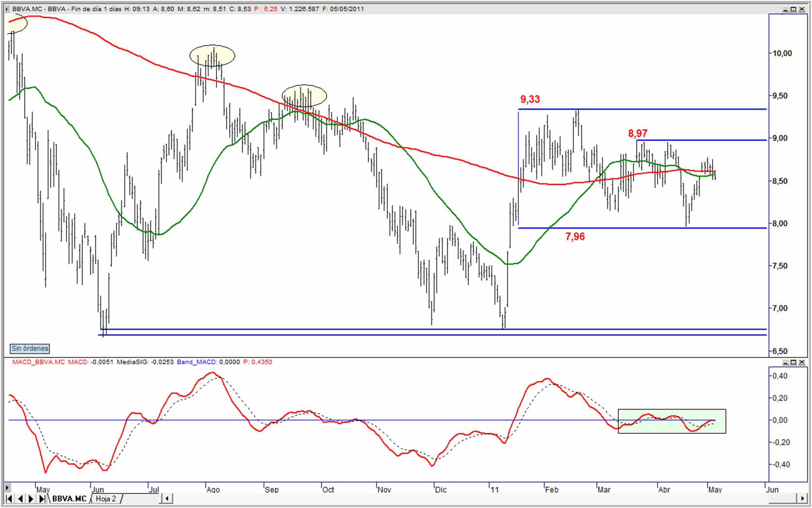Click the Sep month label
The width and height of the screenshot is (812, 508).
[272, 490]
